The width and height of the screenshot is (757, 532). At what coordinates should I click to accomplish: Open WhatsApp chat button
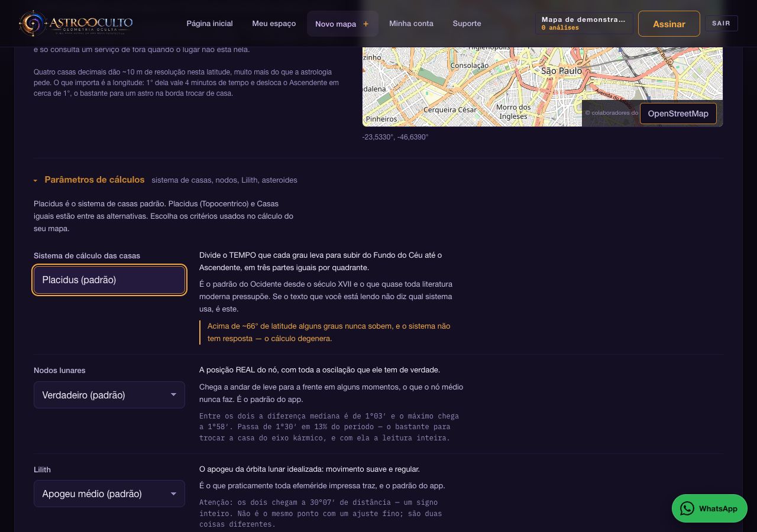click(x=709, y=508)
